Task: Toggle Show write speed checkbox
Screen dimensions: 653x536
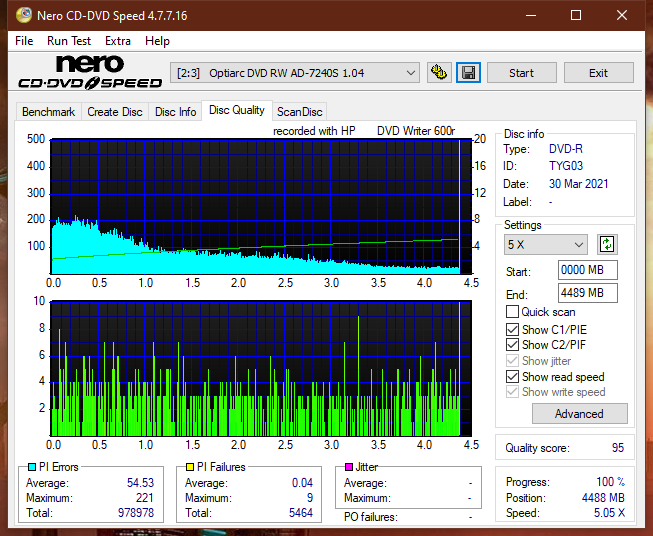Action: [512, 392]
